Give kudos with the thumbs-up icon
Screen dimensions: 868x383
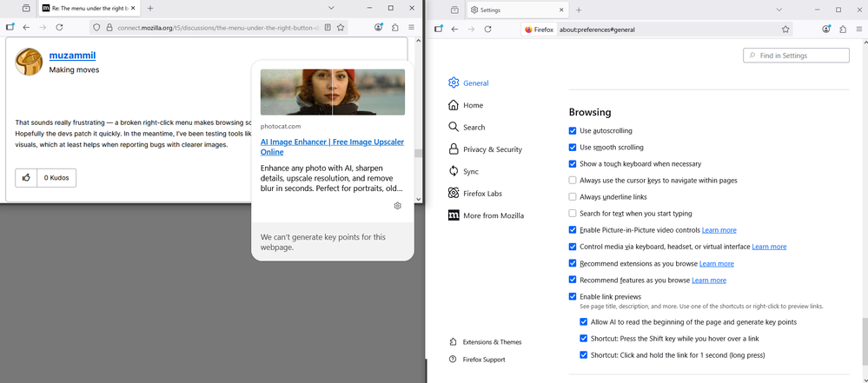[27, 178]
